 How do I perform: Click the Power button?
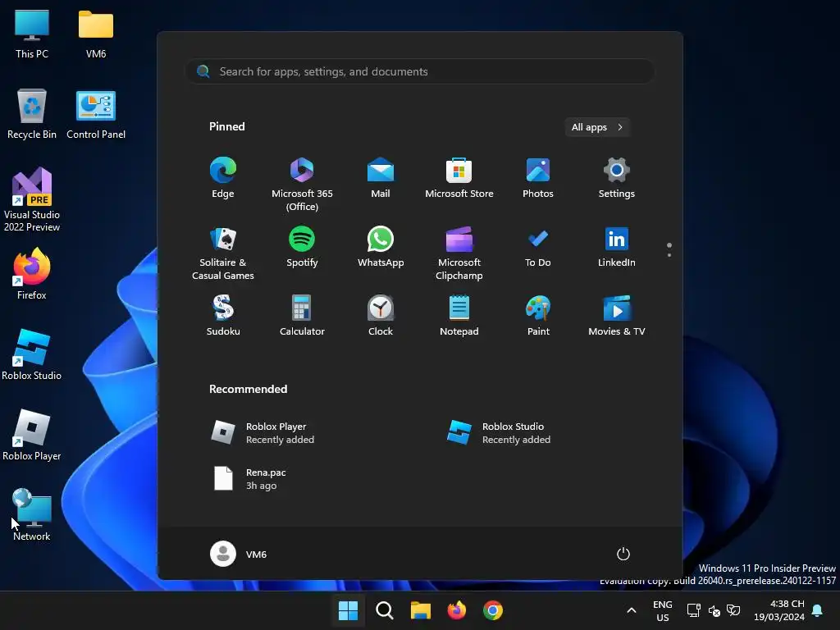point(623,554)
